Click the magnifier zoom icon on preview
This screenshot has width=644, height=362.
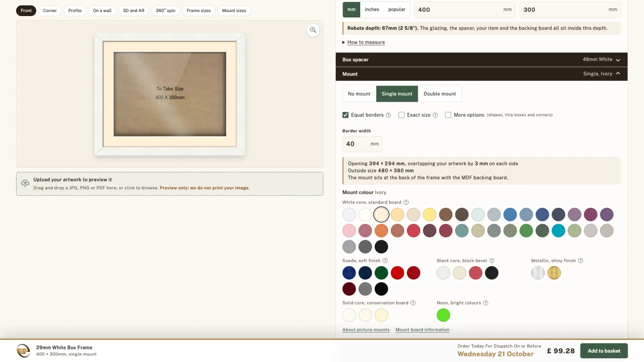coord(313,30)
